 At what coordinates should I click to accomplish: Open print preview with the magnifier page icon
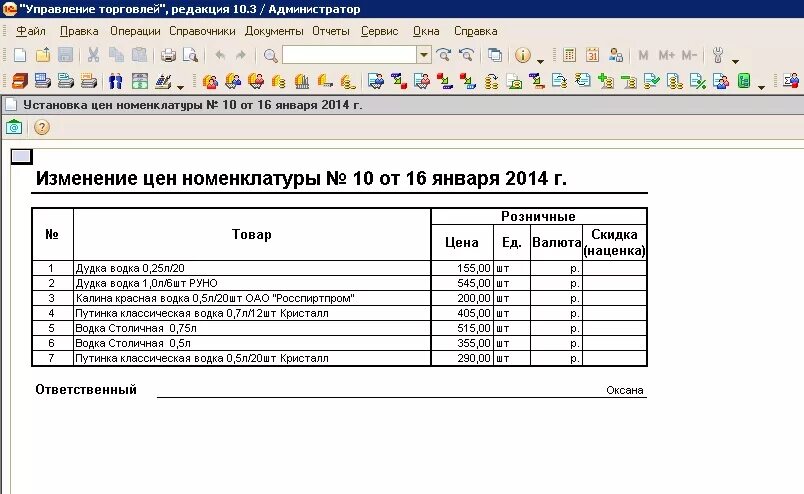click(x=190, y=55)
